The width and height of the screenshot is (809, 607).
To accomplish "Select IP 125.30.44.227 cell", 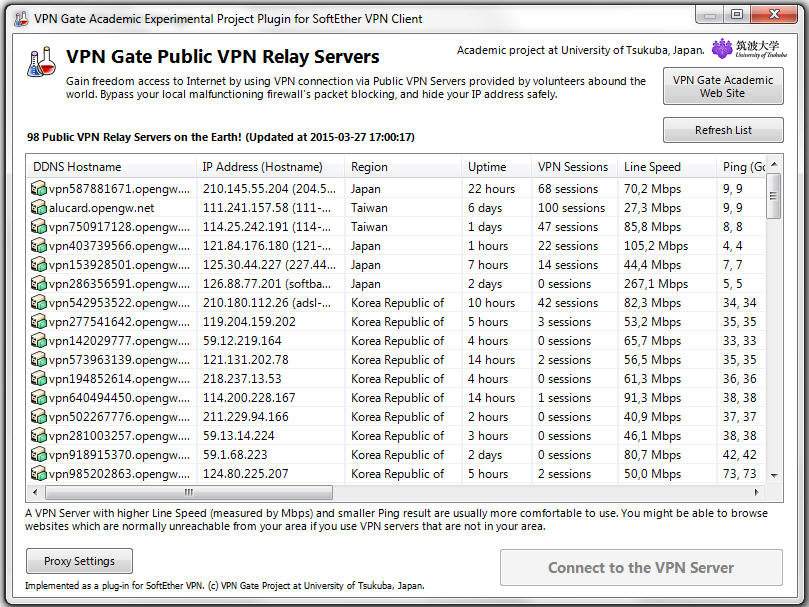I will click(269, 264).
